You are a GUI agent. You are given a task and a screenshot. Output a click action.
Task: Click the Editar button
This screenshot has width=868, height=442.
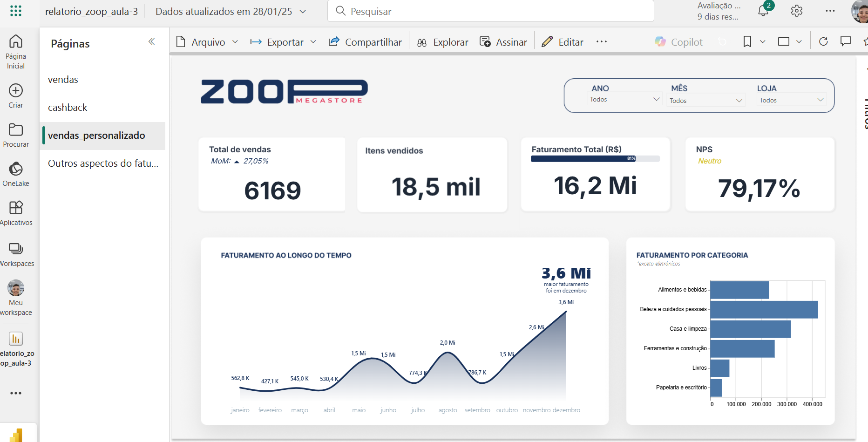pos(563,42)
